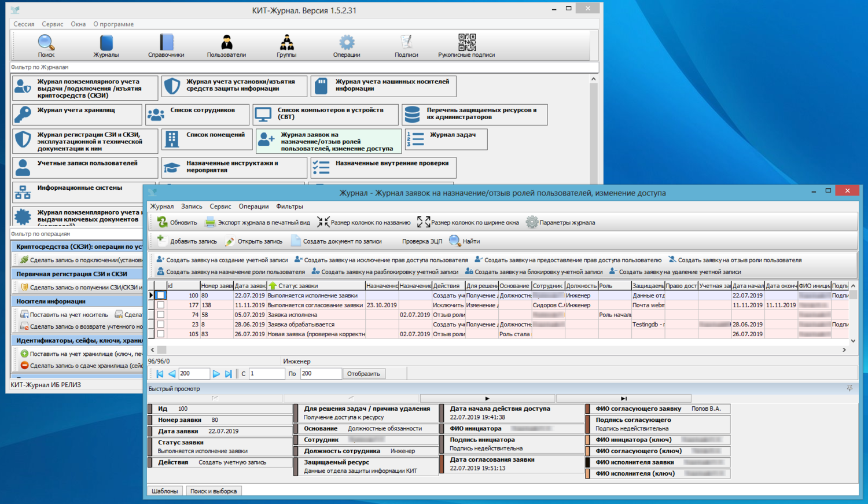Click the 'С' start record field
Screen dimensions: 868x504
click(266, 374)
